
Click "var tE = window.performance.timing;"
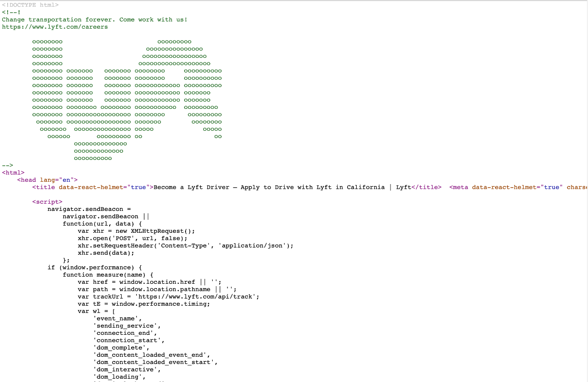[x=144, y=304]
